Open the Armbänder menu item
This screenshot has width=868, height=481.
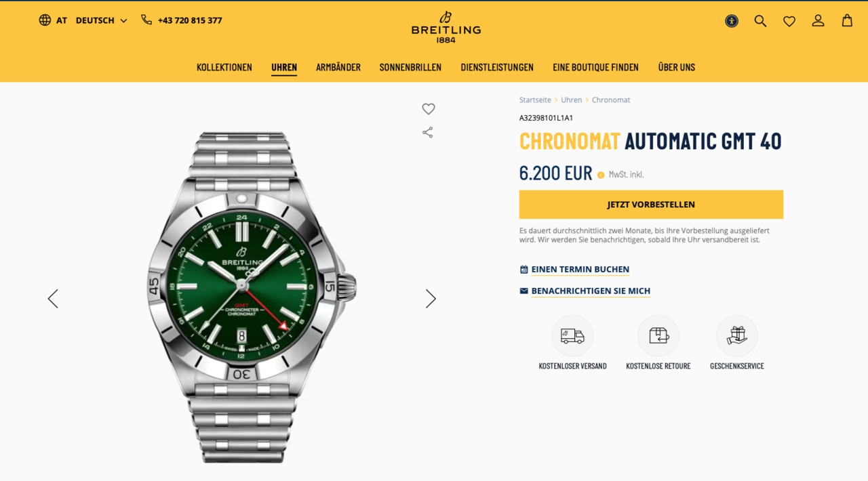tap(338, 67)
